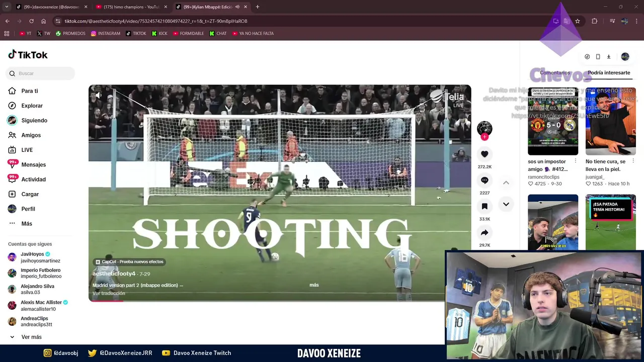Open the ramoncitoclips author link
Screen dimensions: 644x362
pos(543,177)
